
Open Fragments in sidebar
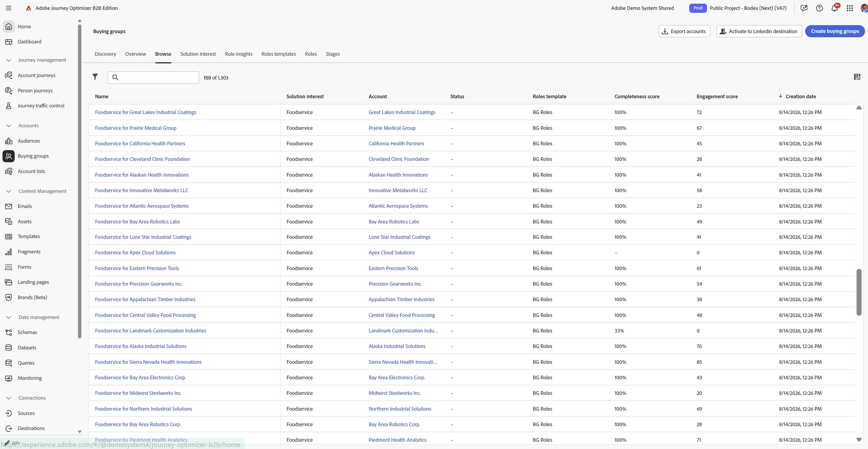pyautogui.click(x=29, y=252)
